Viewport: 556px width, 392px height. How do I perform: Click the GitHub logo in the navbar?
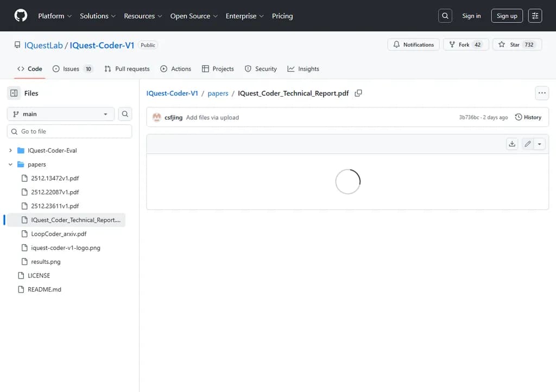click(x=21, y=16)
